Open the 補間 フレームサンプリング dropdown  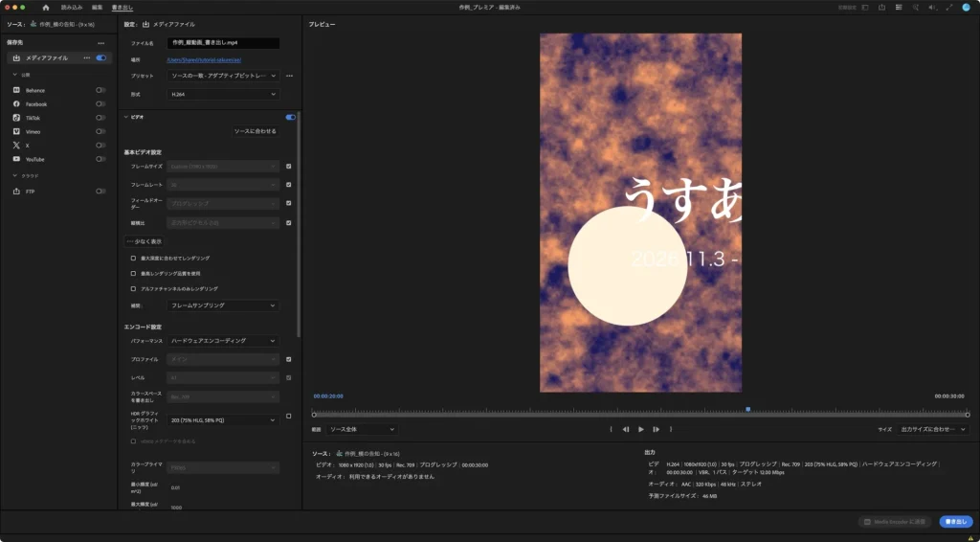223,305
